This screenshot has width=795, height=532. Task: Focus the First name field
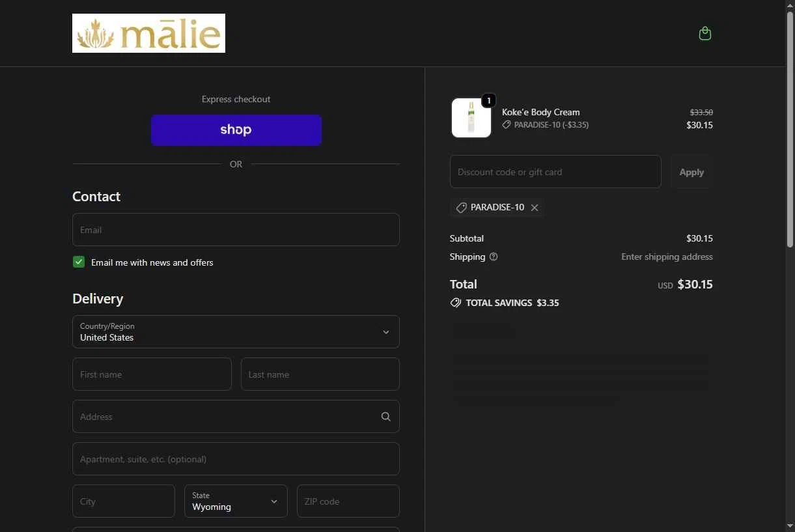(x=152, y=374)
